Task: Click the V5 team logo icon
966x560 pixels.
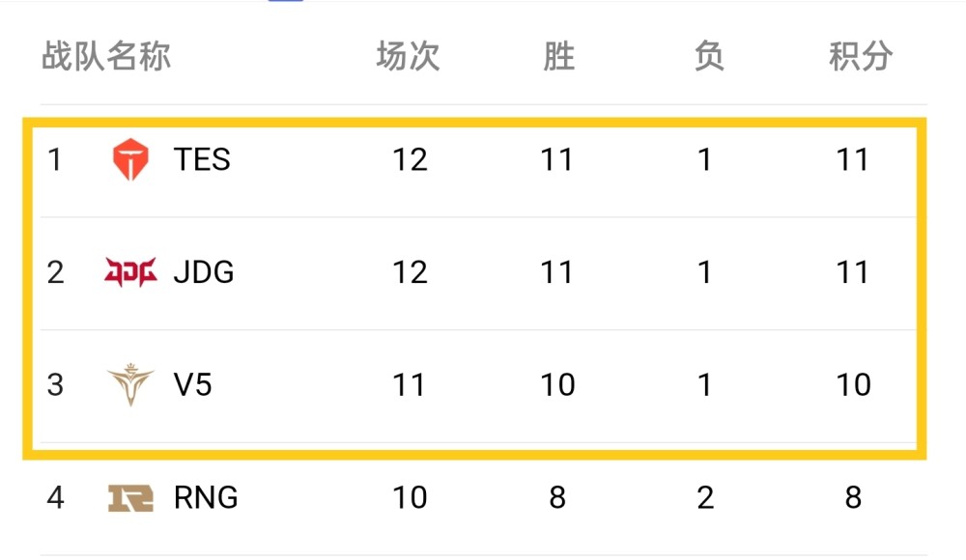Action: click(130, 385)
